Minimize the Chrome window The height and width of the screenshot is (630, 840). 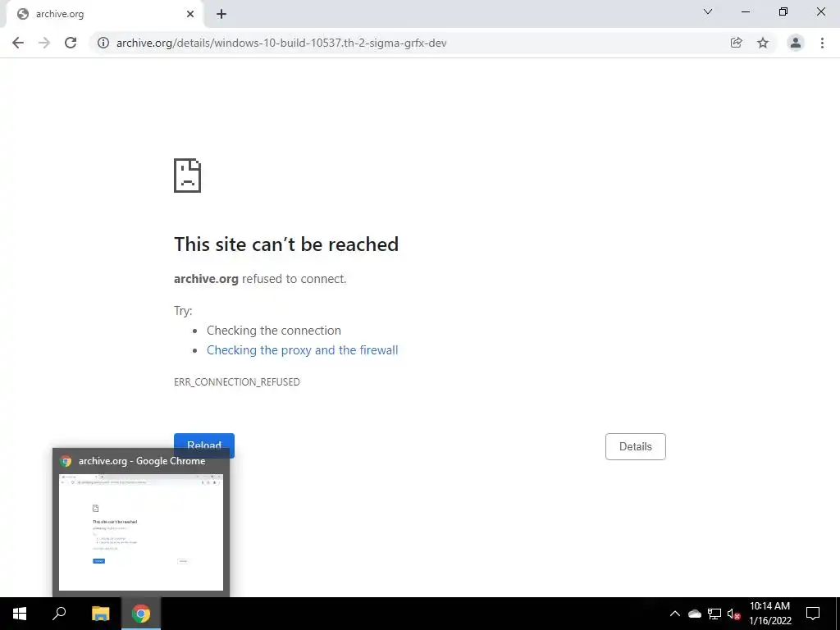[746, 11]
